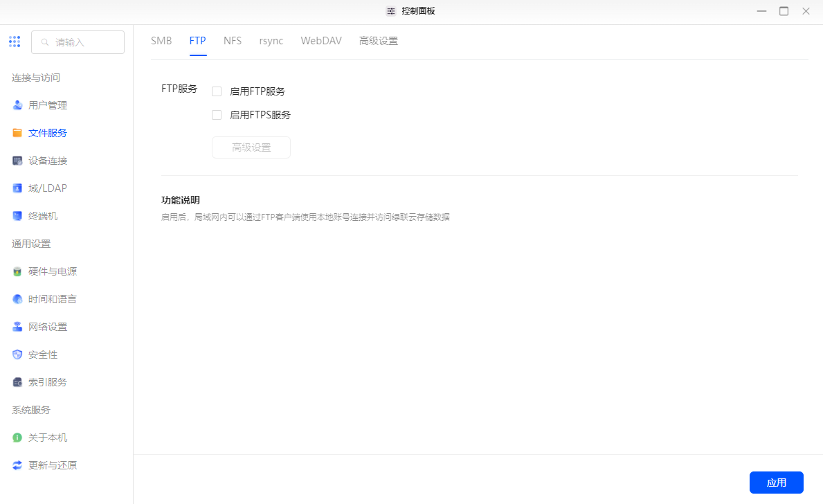
Task: Click the 用户管理 user icon
Action: [x=17, y=105]
